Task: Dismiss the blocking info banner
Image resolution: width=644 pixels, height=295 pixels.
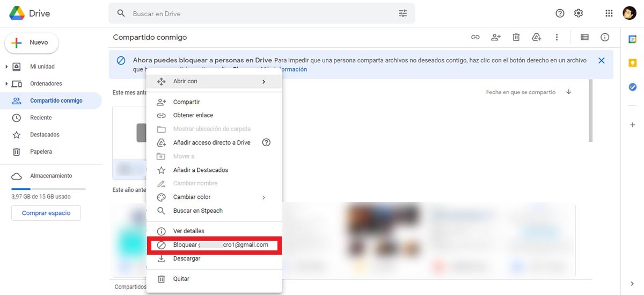Action: 601,61
